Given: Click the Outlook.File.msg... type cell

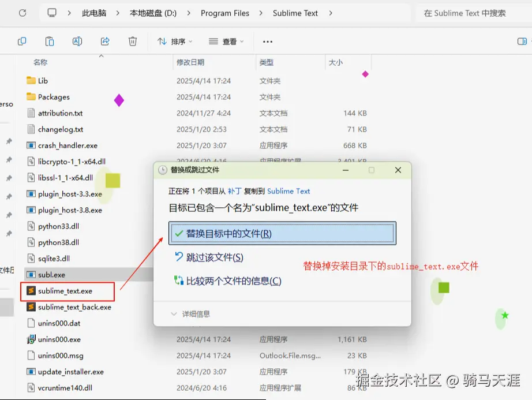Looking at the screenshot, I should (x=290, y=356).
